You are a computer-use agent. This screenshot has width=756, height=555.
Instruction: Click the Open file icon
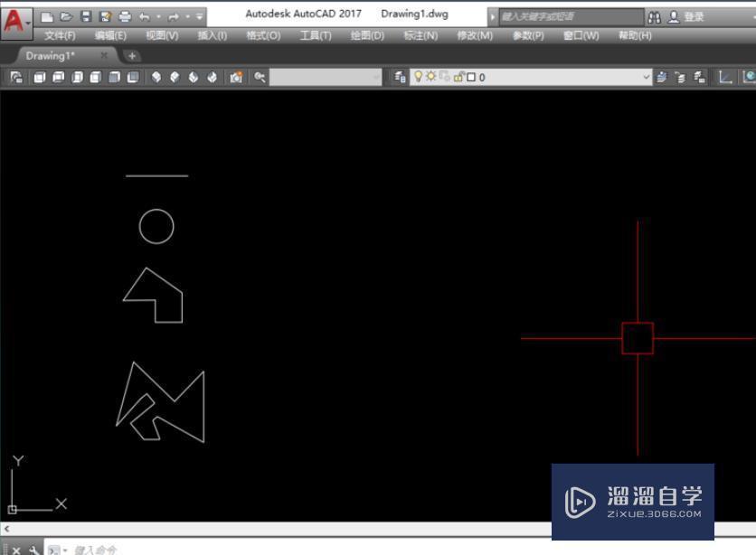(x=66, y=14)
